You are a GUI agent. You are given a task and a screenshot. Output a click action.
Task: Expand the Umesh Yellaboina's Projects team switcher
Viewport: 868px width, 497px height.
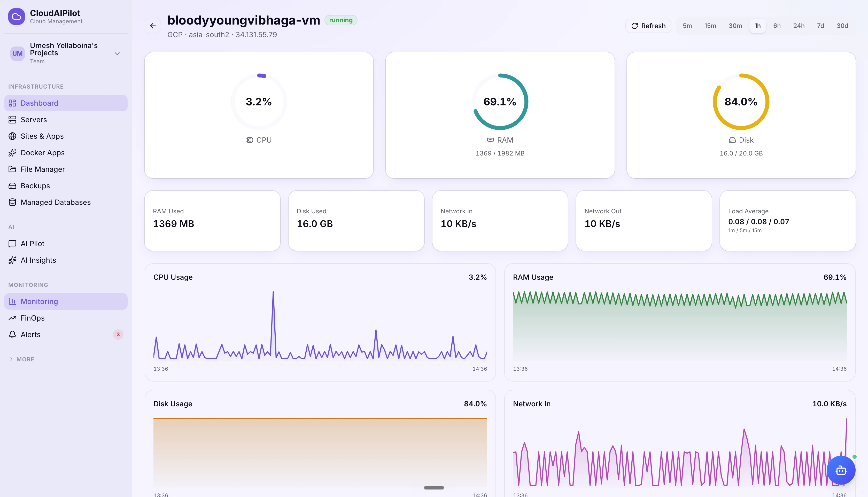coord(66,53)
